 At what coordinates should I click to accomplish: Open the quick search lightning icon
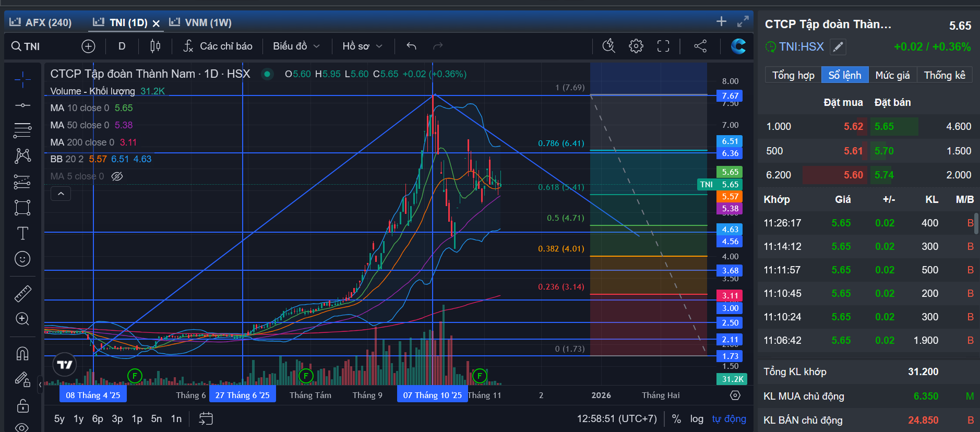click(608, 46)
